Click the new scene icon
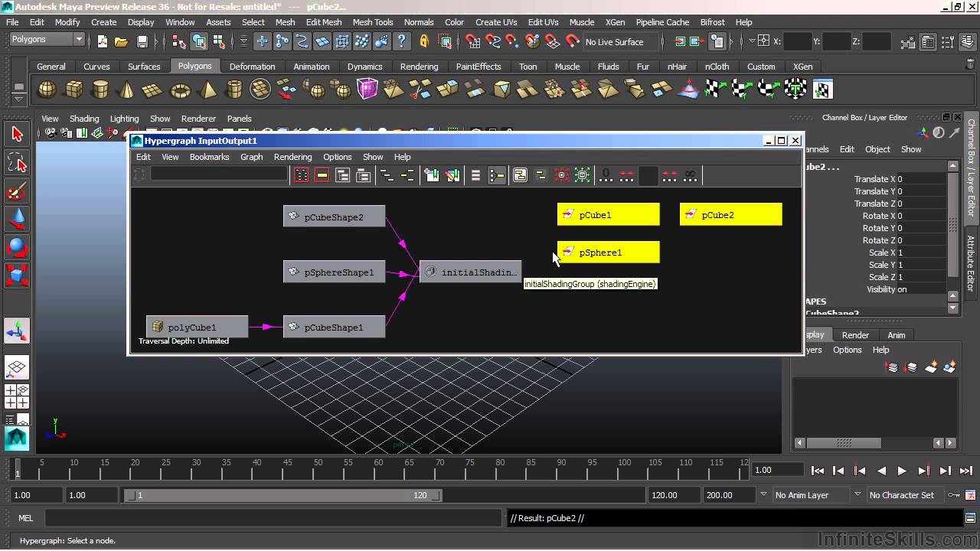Viewport: 980px width, 551px height. [102, 41]
